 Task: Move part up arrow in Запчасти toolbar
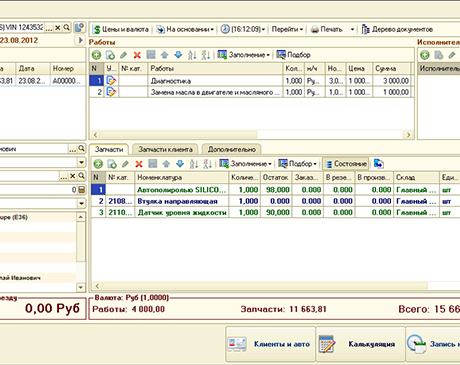pyautogui.click(x=166, y=164)
